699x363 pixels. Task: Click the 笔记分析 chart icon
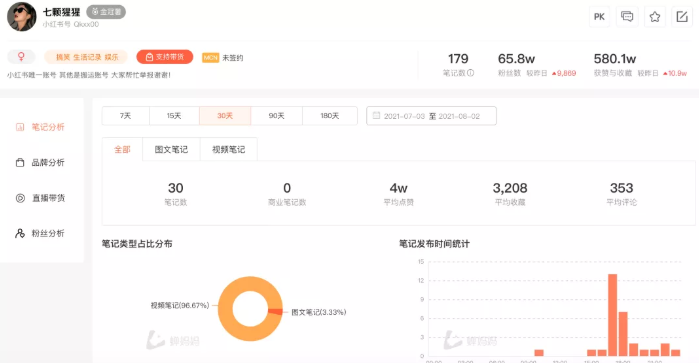(x=20, y=127)
